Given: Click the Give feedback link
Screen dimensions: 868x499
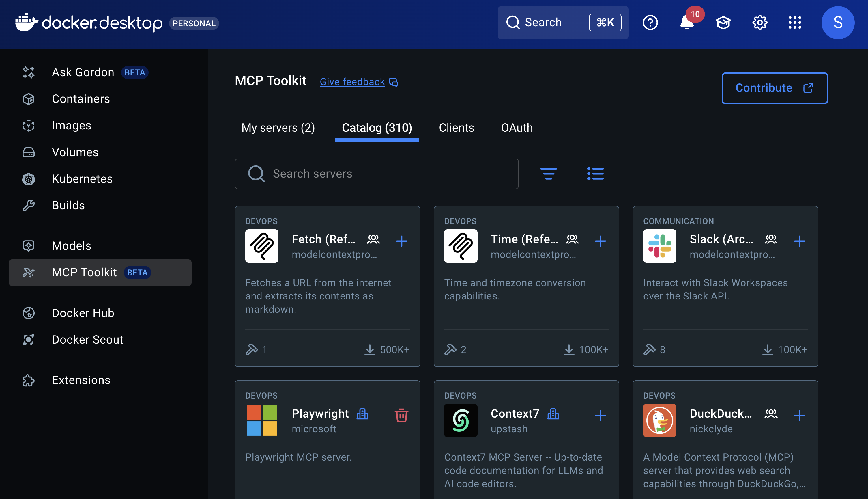Looking at the screenshot, I should tap(352, 82).
